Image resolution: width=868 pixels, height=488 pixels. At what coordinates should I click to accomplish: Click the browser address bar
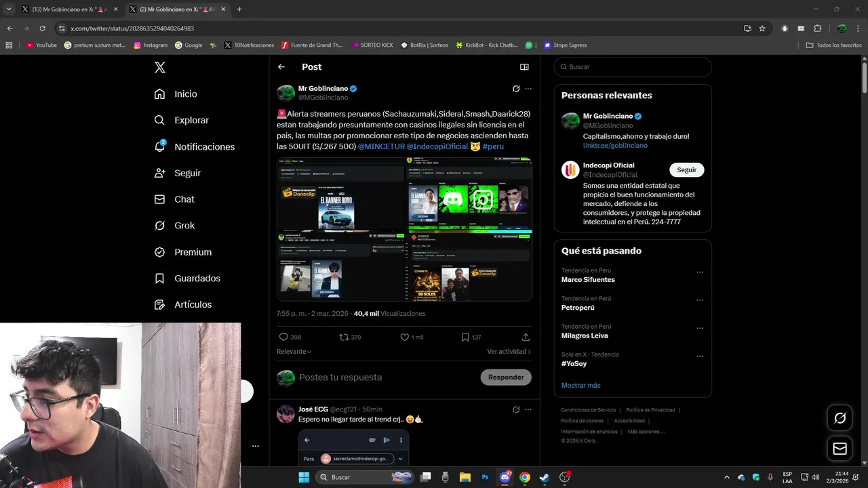click(400, 28)
